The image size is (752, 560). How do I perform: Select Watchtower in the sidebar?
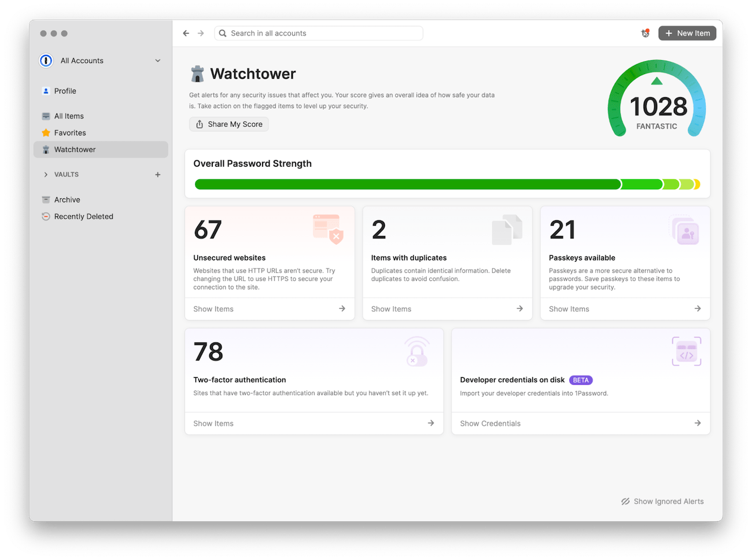[x=75, y=149]
